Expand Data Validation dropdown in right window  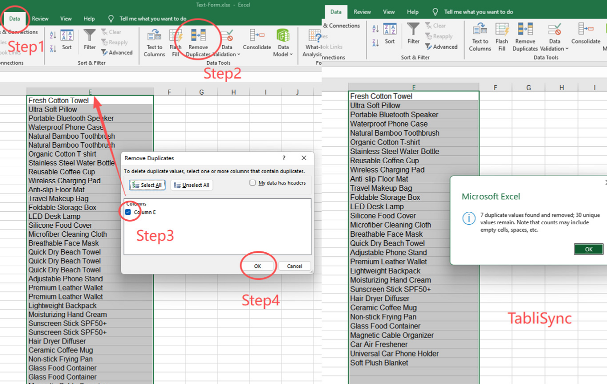tap(567, 49)
